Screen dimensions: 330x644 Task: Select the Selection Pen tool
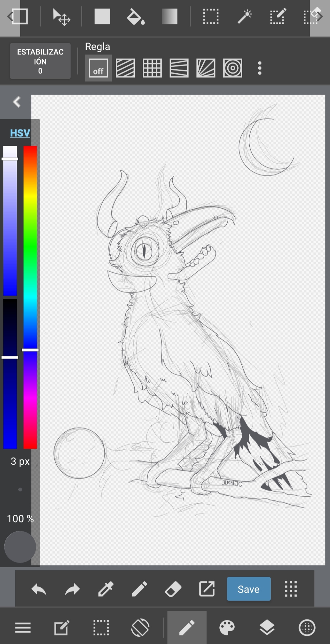[x=278, y=17]
